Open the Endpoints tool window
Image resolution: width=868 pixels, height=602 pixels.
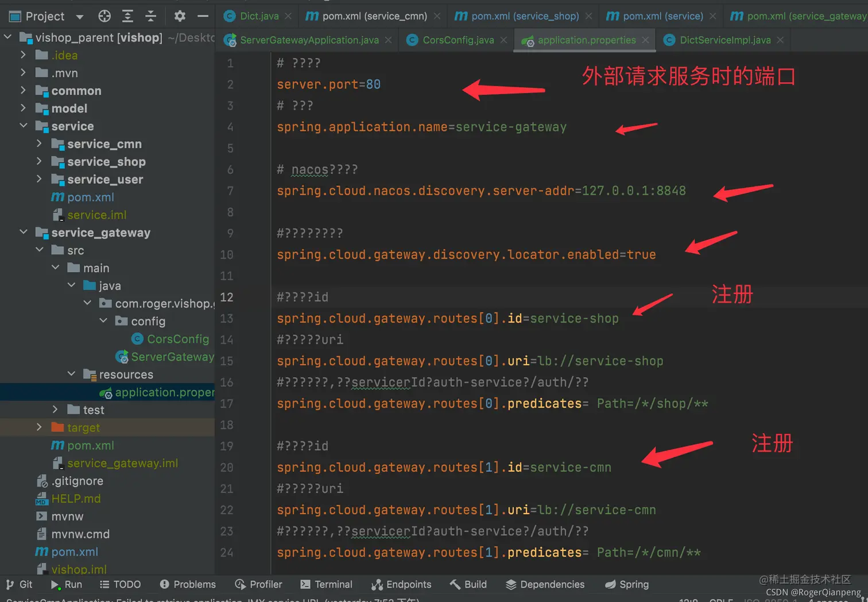click(401, 584)
